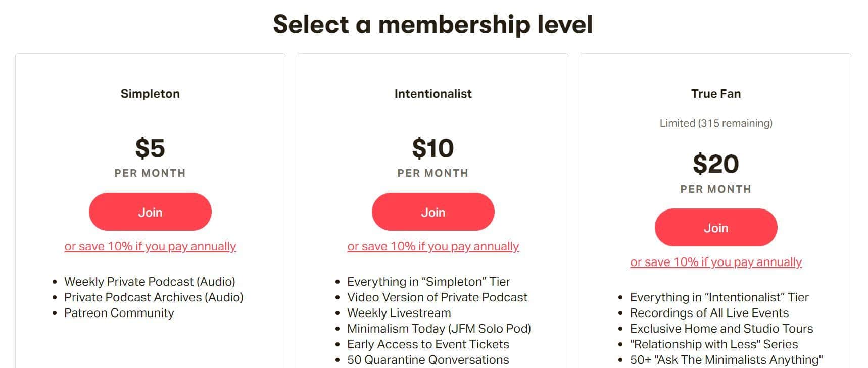868x368 pixels.
Task: Select the Simpleton tier title
Action: coord(150,94)
